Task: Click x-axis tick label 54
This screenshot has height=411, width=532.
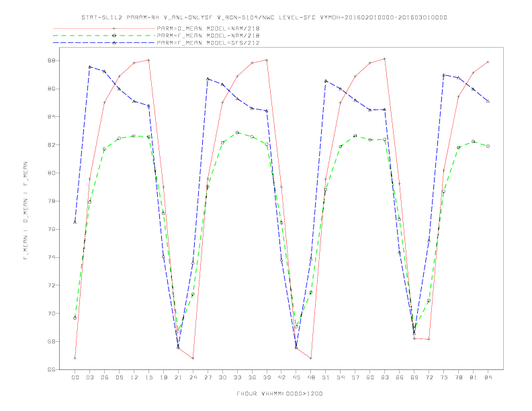Action: 341,377
